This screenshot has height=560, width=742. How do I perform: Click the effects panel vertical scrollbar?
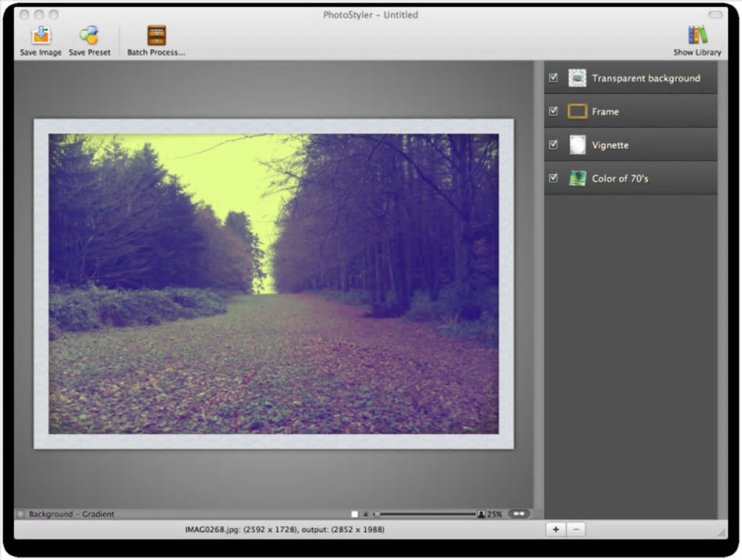point(722,289)
